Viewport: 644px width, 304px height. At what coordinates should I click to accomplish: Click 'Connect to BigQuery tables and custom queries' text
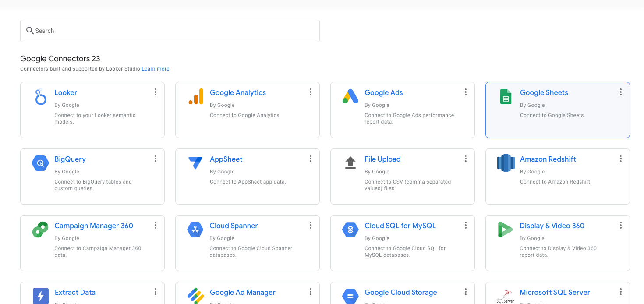coord(93,185)
